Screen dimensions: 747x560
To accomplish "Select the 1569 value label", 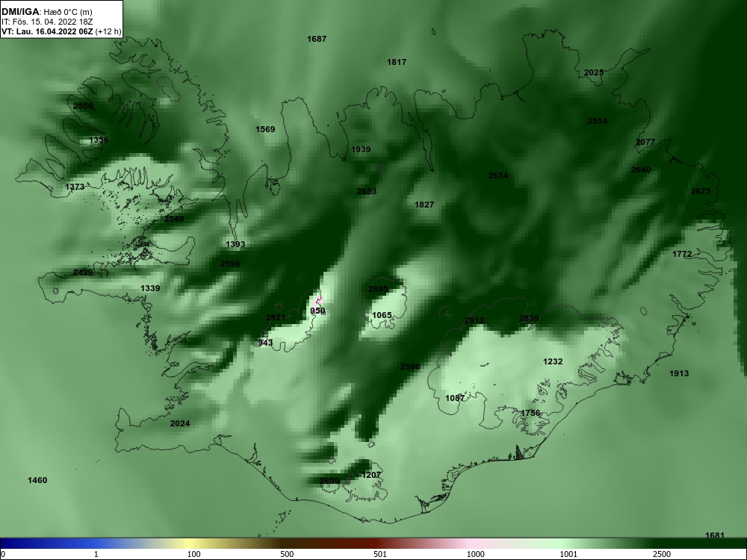I will tap(265, 129).
